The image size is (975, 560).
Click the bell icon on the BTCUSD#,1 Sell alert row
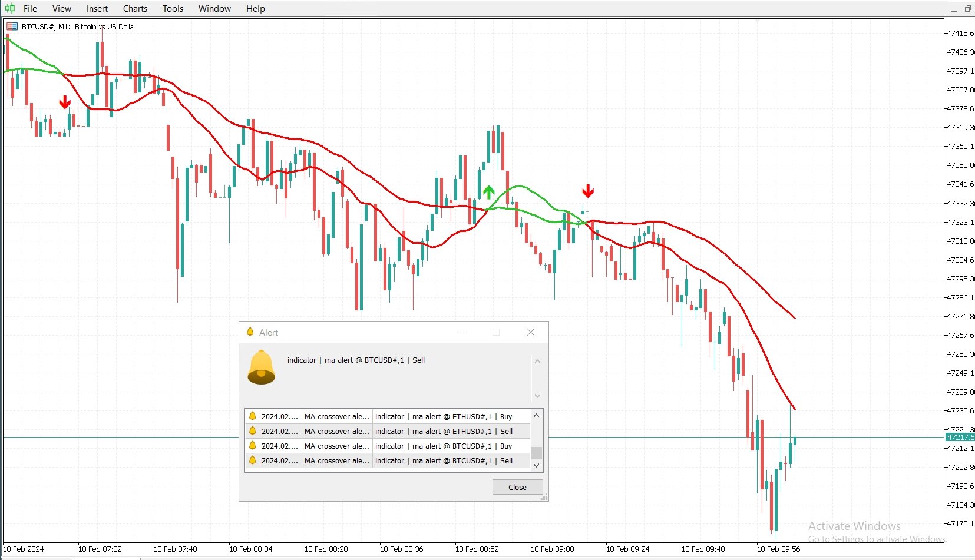tap(253, 460)
